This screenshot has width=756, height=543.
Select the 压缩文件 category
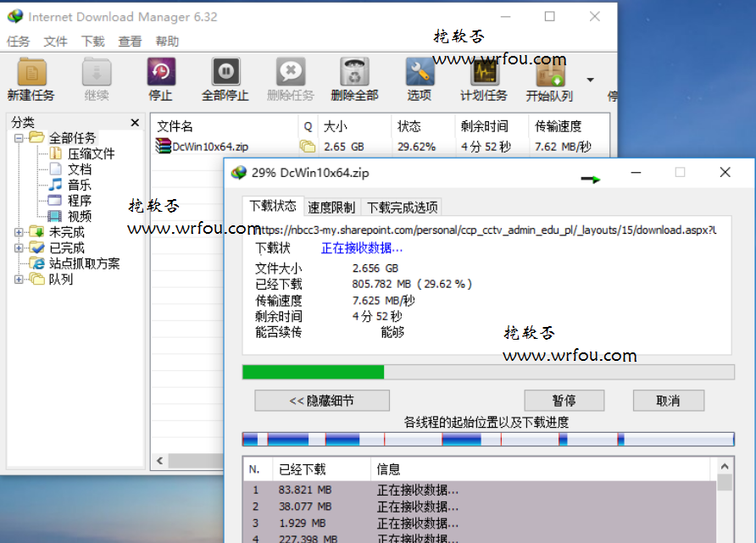click(92, 153)
